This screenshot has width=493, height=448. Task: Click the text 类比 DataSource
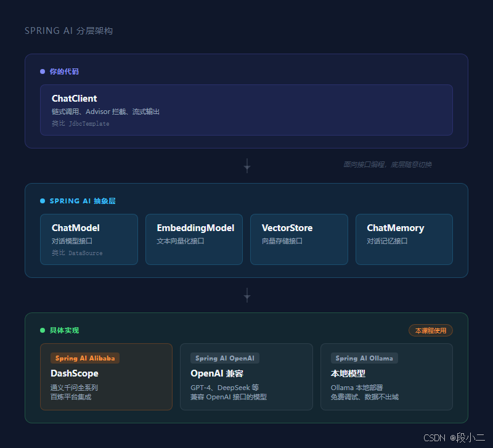77,253
